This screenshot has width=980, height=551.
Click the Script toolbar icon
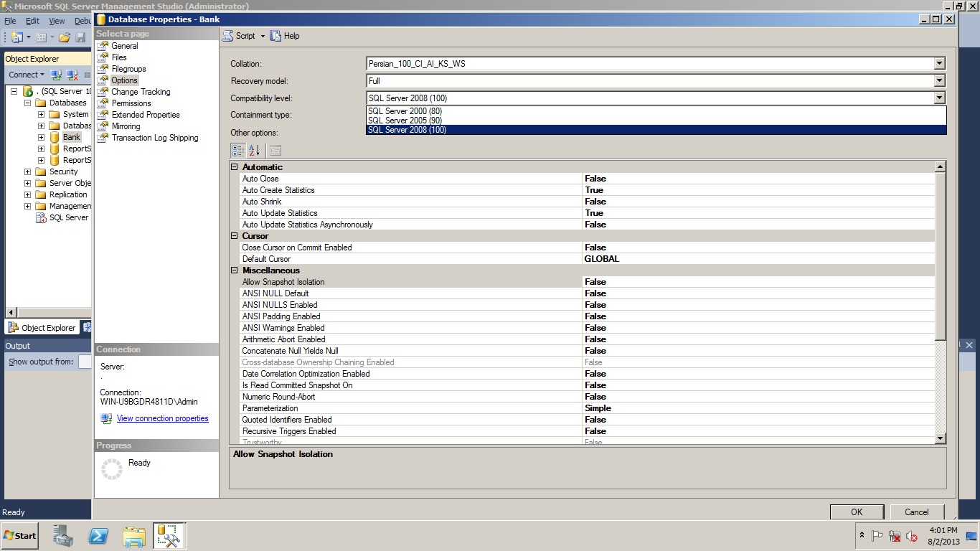[227, 36]
